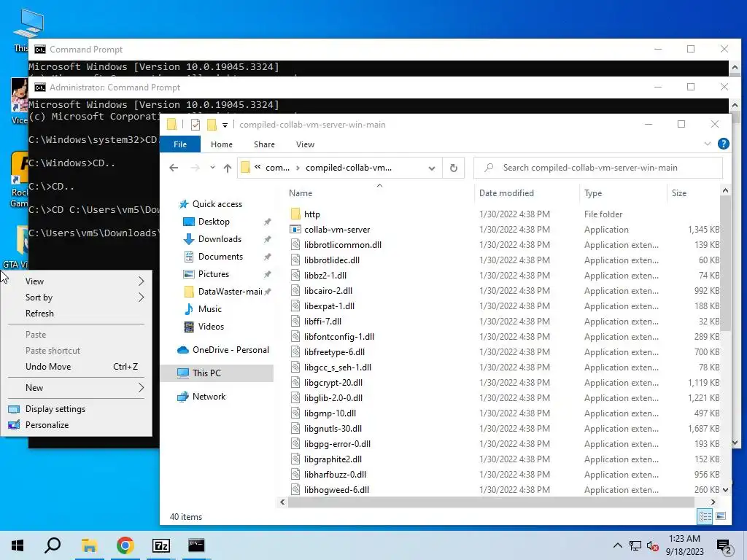This screenshot has width=747, height=560.
Task: Open 7-Zip from the taskbar
Action: pyautogui.click(x=160, y=545)
